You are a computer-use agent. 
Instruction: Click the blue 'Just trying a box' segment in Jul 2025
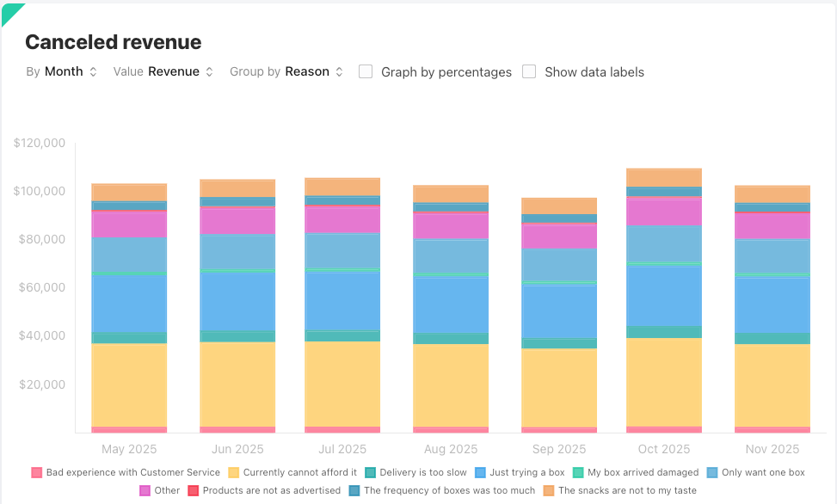(x=342, y=301)
